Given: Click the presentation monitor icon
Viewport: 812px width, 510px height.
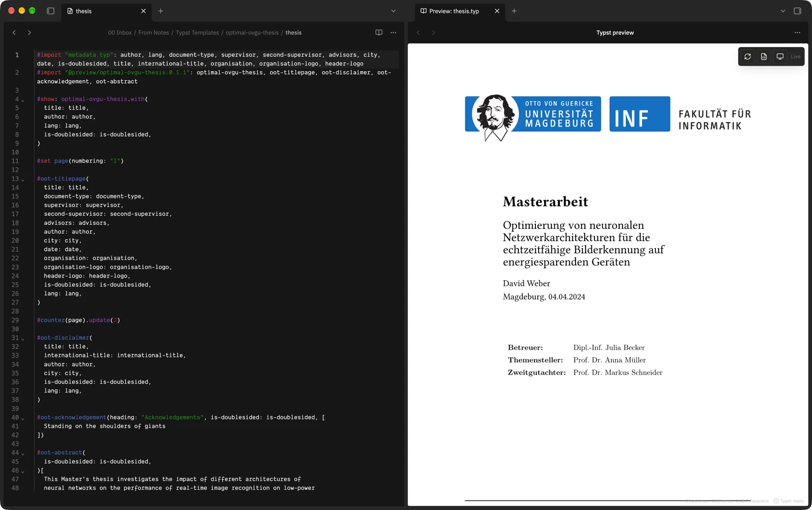Looking at the screenshot, I should coord(780,56).
